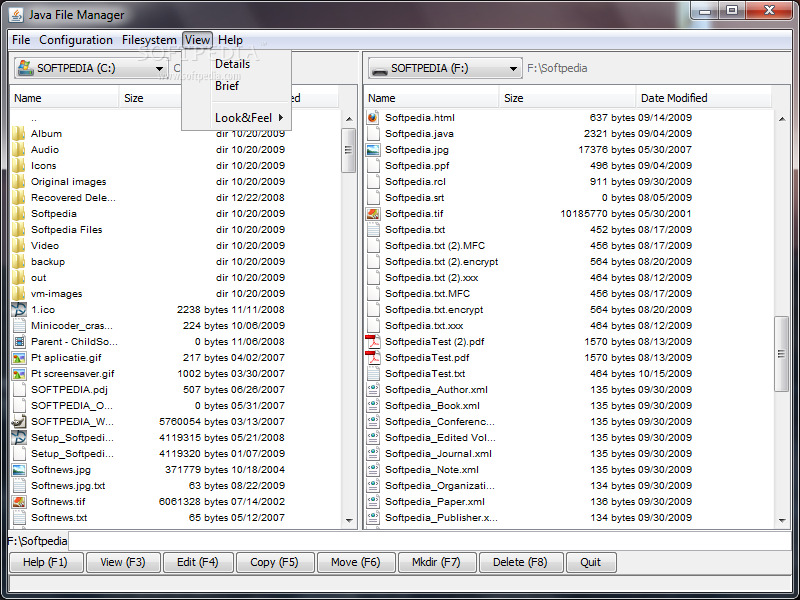This screenshot has width=800, height=600.
Task: Close the open View menu
Action: (197, 40)
